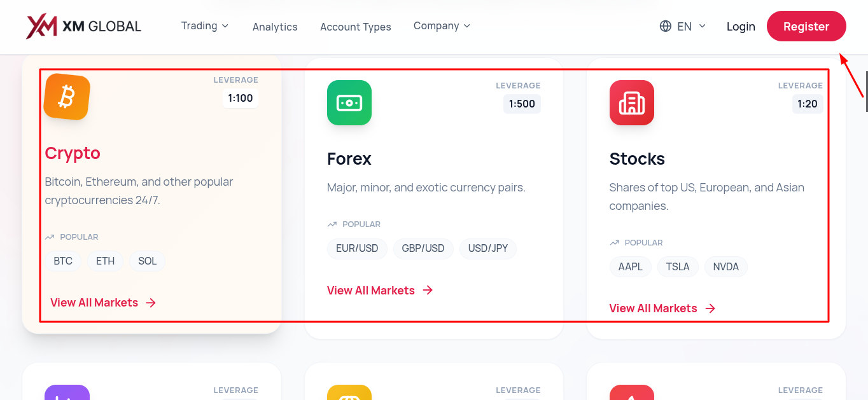This screenshot has width=868, height=400.
Task: Select the TSLA stock chip
Action: (x=678, y=267)
